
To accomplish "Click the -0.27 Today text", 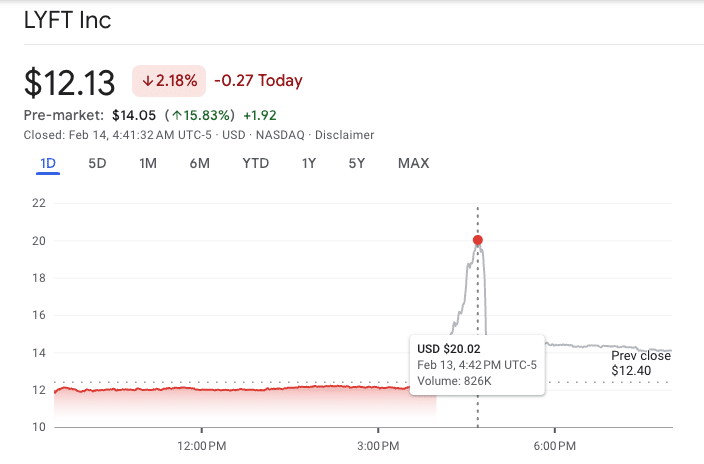I will [258, 81].
